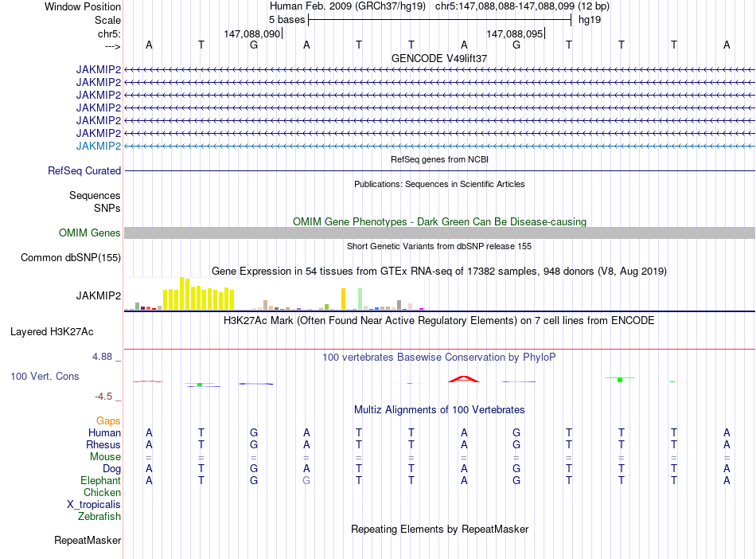Click the red PhyloP conservation peak
Screen dimensions: 756x559
(464, 379)
